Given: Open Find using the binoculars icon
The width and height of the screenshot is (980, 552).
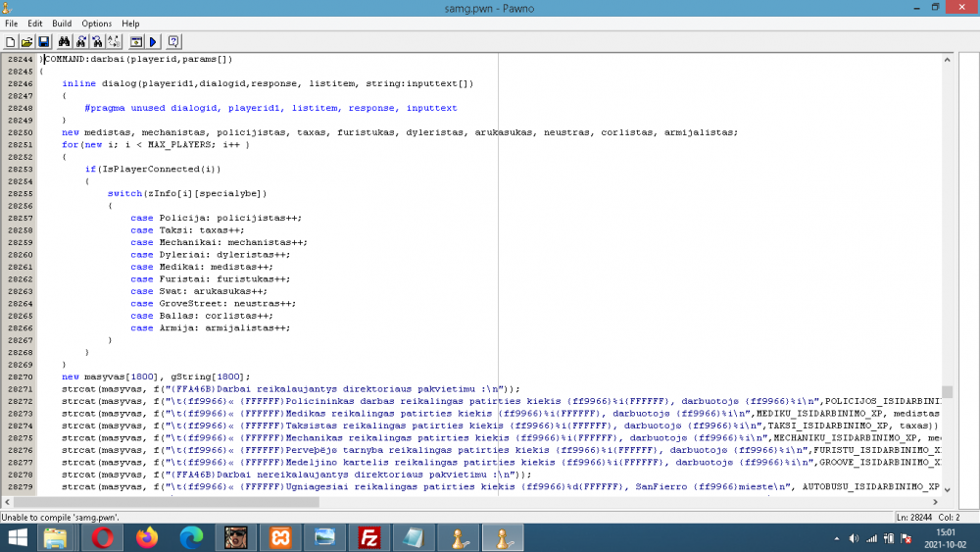Looking at the screenshot, I should click(x=64, y=41).
